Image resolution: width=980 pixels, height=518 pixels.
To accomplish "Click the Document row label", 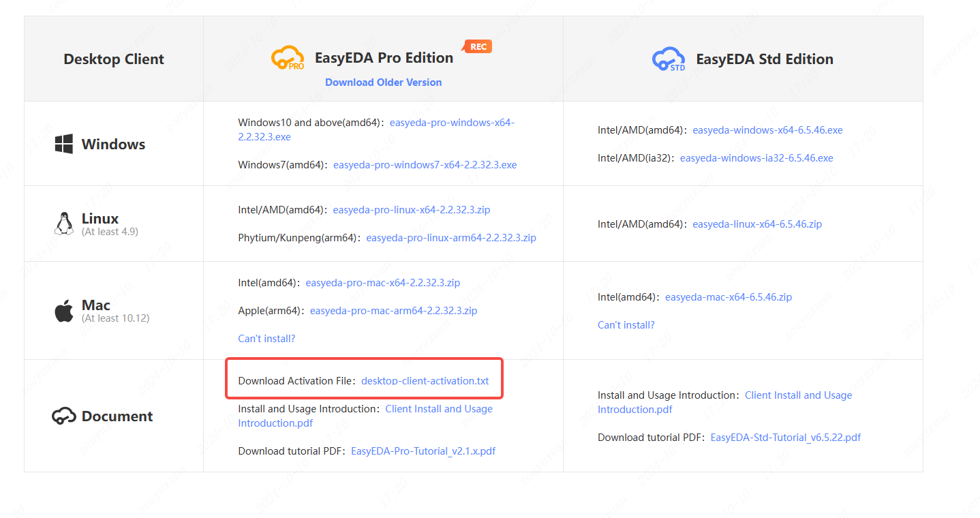I will click(x=117, y=416).
